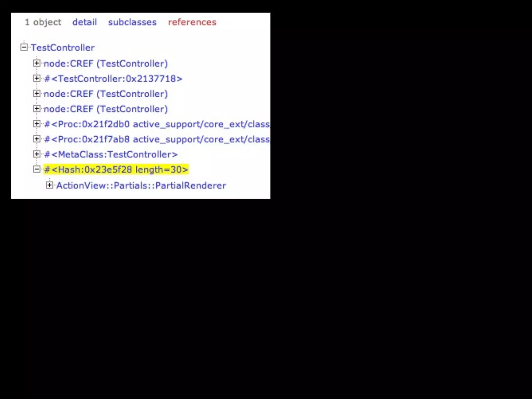Screen dimensions: 532x399
Task: Collapse the TestController root node
Action: pyautogui.click(x=24, y=47)
